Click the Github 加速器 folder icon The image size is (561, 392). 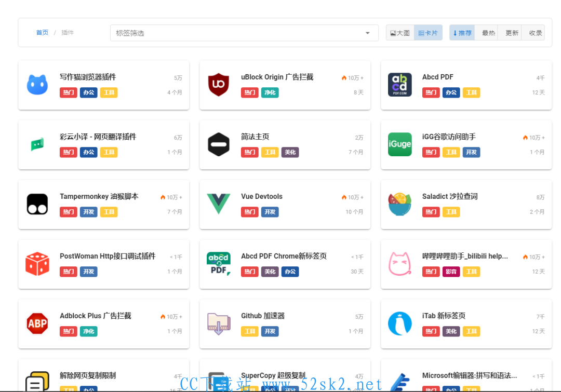click(219, 323)
